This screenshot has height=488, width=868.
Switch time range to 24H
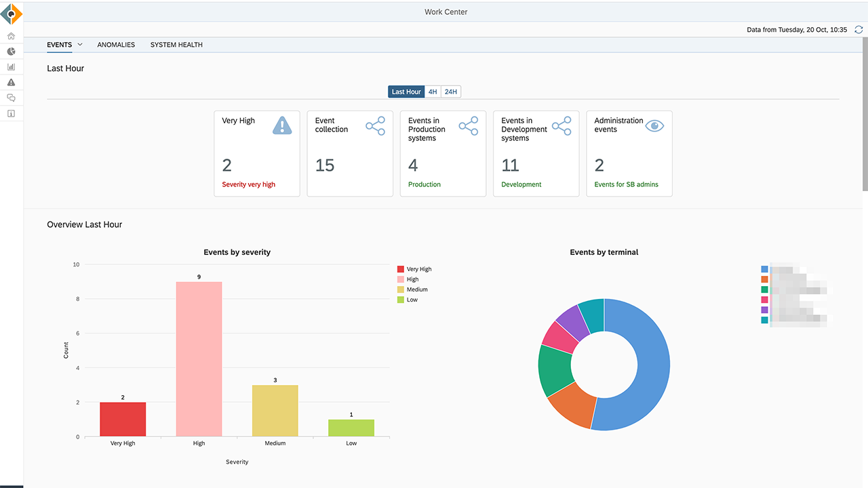tap(451, 91)
